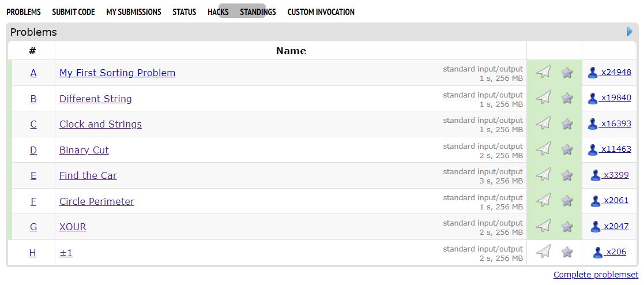Click submit paper-plane icon for problem H
The height and width of the screenshot is (285, 644).
point(543,252)
